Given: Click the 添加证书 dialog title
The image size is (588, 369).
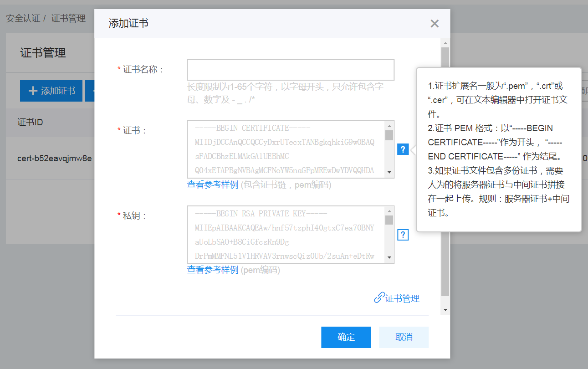Looking at the screenshot, I should pos(128,24).
